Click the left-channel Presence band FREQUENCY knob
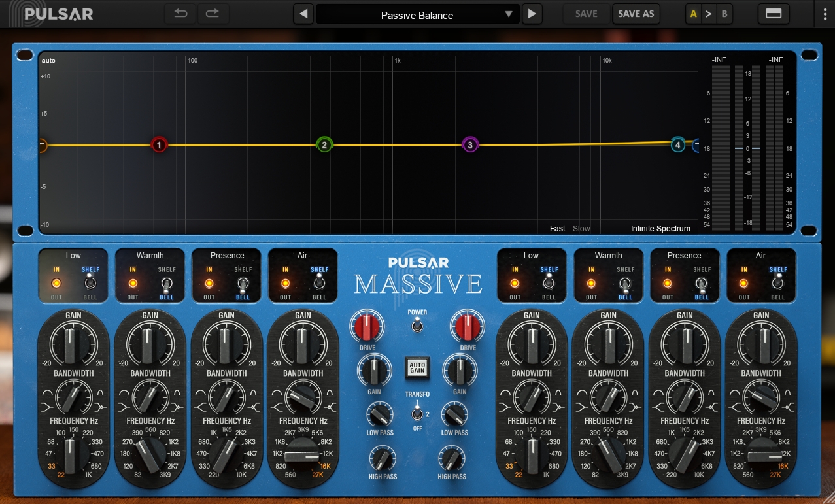 pos(226,455)
